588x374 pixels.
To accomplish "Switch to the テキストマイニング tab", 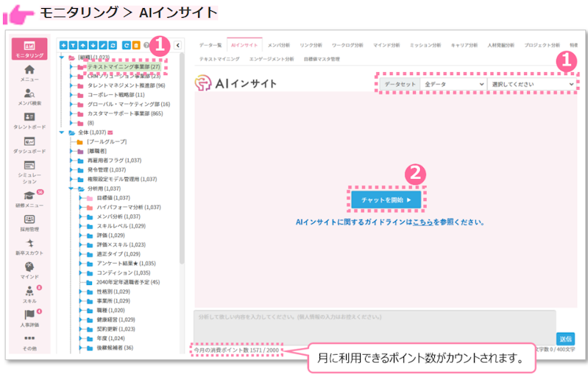I will (x=218, y=59).
